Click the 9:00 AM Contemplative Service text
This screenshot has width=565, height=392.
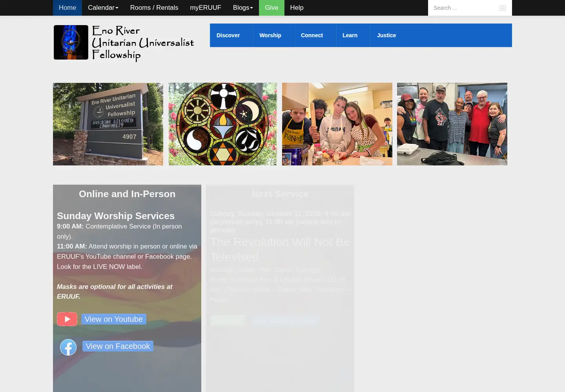[x=119, y=231]
